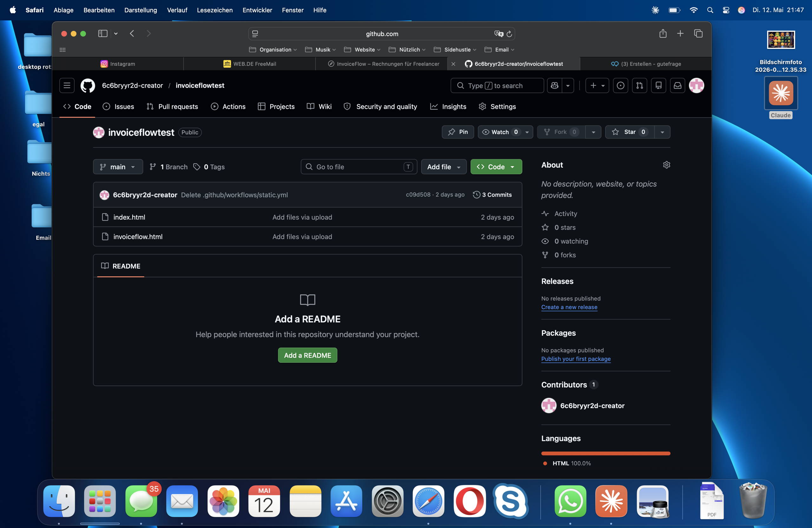Follow Create a new release link
The width and height of the screenshot is (812, 528).
569,307
